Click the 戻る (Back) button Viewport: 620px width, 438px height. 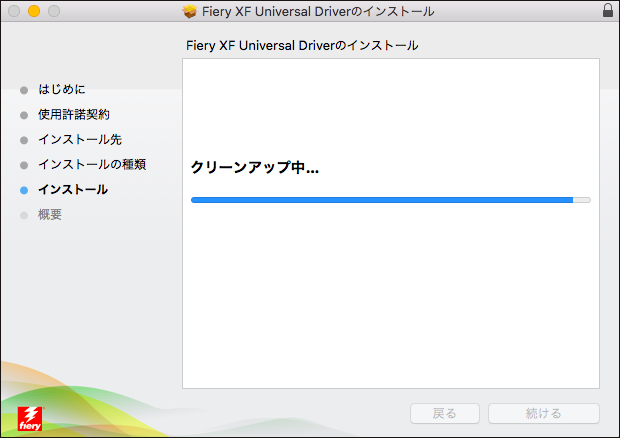pos(445,413)
